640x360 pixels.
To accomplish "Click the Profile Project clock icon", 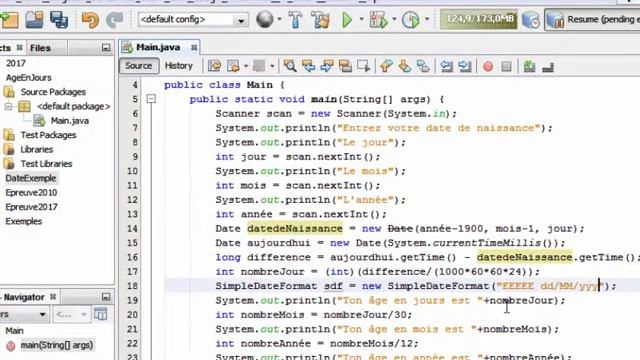I will (411, 19).
